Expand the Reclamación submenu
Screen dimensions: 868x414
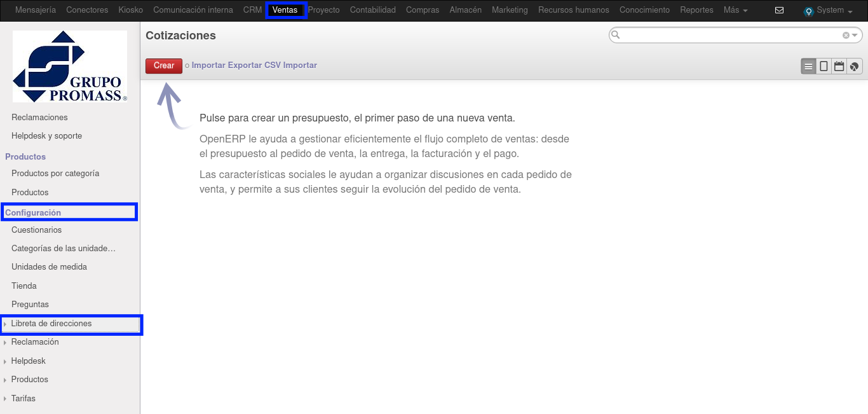[x=35, y=342]
